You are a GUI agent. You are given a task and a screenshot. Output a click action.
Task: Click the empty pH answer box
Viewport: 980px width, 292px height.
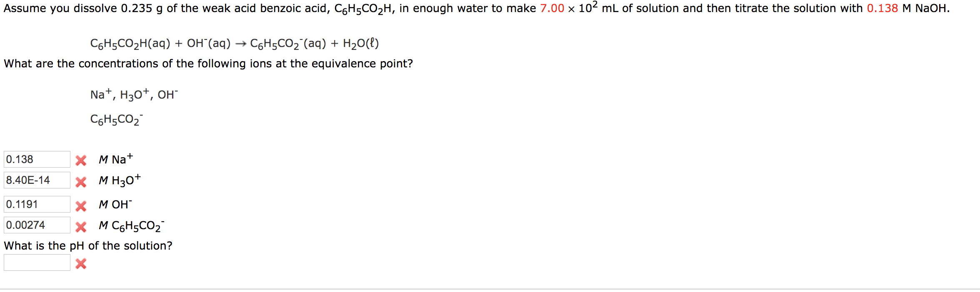pos(37,262)
